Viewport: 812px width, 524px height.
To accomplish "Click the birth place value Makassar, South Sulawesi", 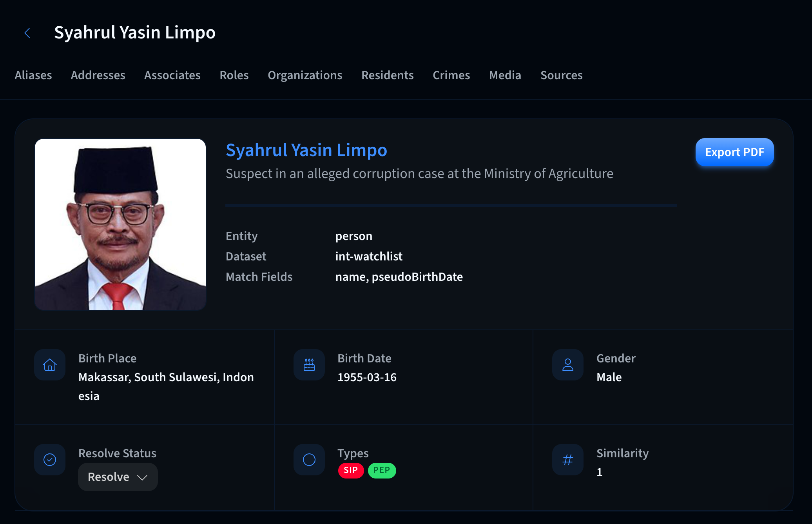I will point(166,386).
